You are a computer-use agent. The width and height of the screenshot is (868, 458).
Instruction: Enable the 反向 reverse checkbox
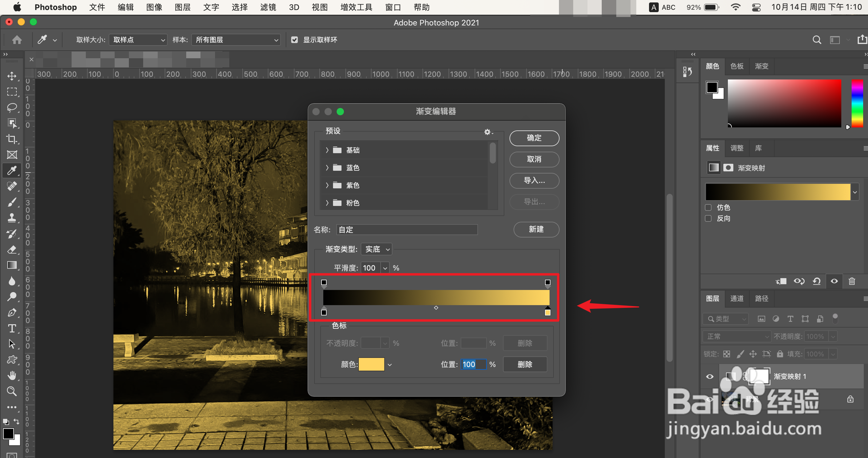pos(708,218)
